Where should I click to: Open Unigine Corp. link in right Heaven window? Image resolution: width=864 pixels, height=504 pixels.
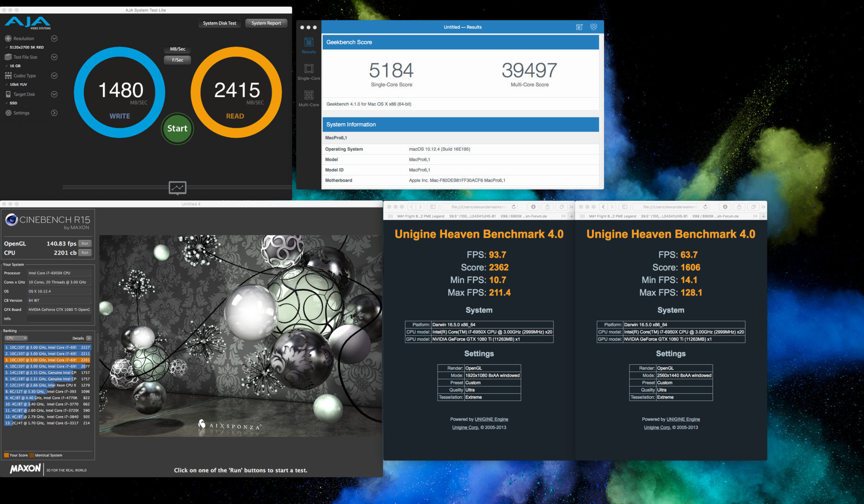(x=657, y=427)
